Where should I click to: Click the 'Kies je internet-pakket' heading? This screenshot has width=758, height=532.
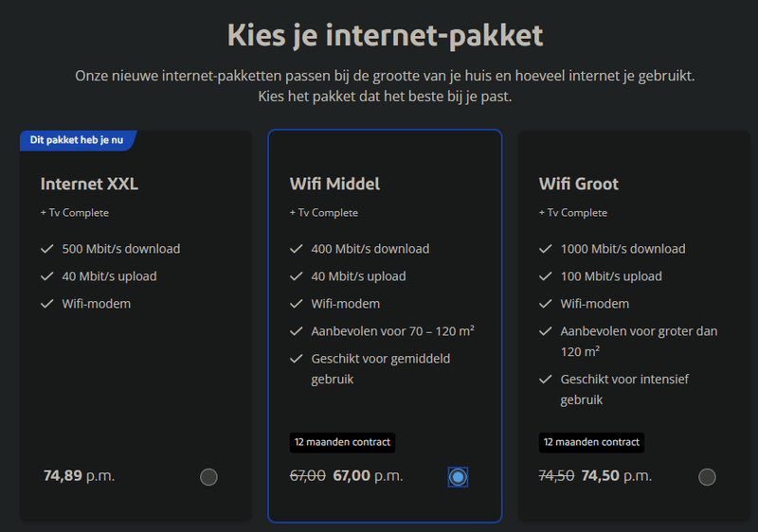click(x=385, y=36)
